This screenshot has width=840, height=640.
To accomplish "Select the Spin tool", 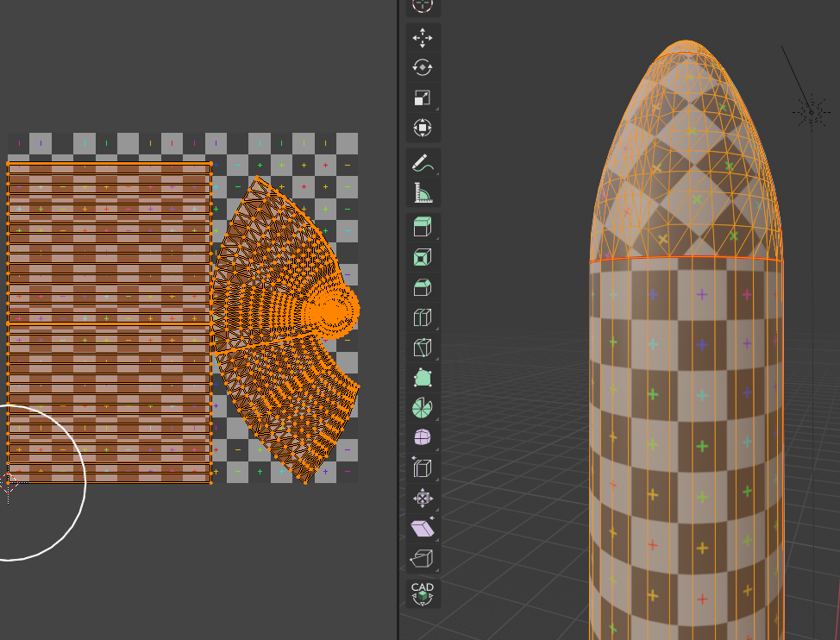I will point(423,408).
